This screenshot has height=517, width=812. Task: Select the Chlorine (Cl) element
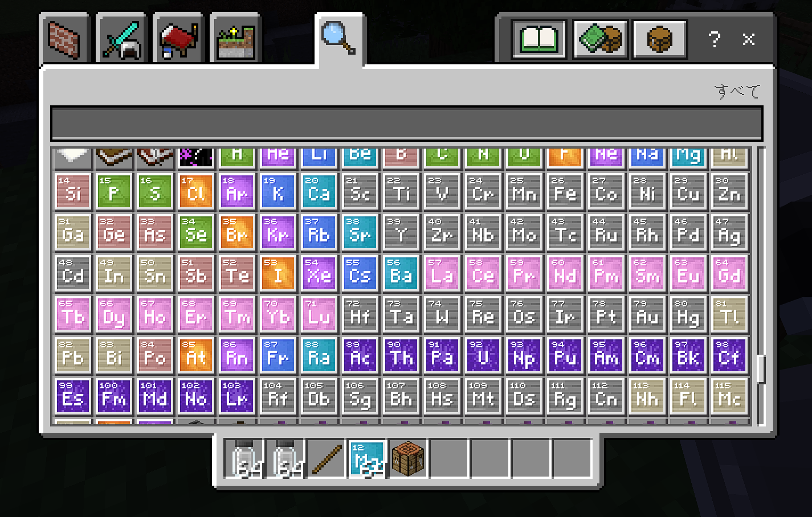click(196, 191)
